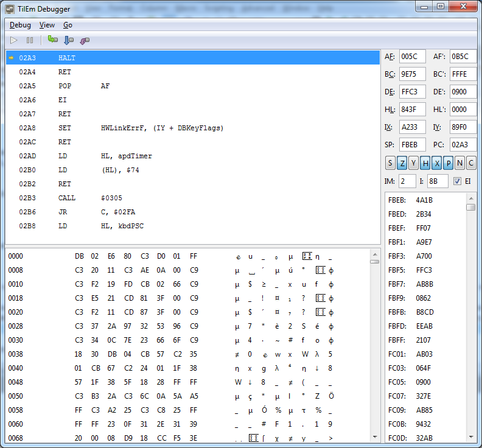Click the PC register value field

(463, 145)
